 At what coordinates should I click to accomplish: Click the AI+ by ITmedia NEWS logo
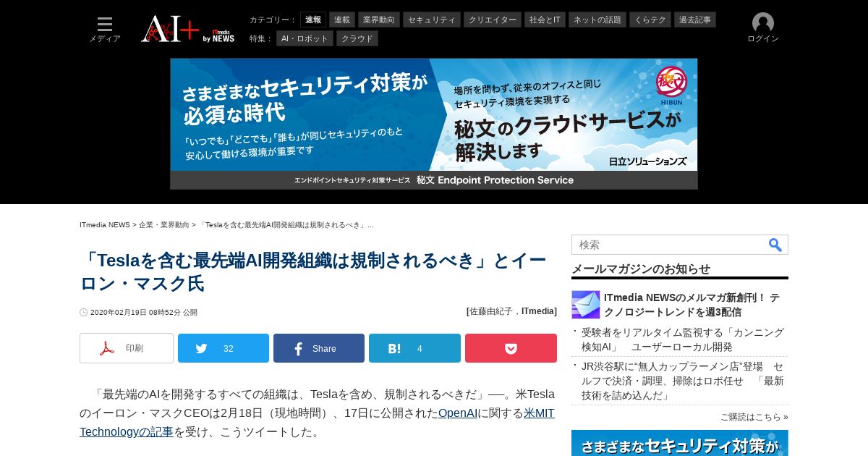[187, 29]
